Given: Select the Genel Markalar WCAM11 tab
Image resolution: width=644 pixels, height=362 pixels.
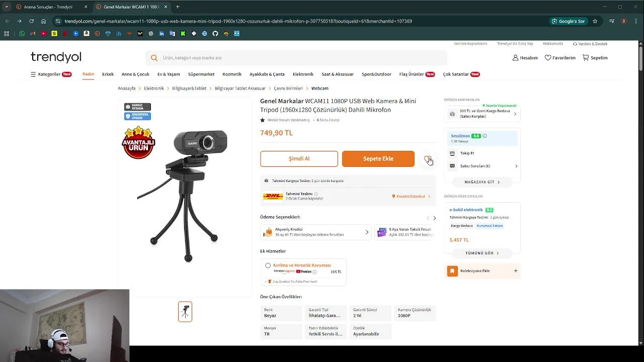Looking at the screenshot, I should 132,7.
